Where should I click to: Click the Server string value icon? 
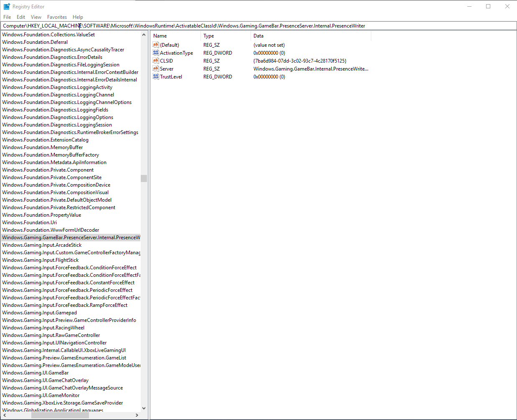coord(156,68)
